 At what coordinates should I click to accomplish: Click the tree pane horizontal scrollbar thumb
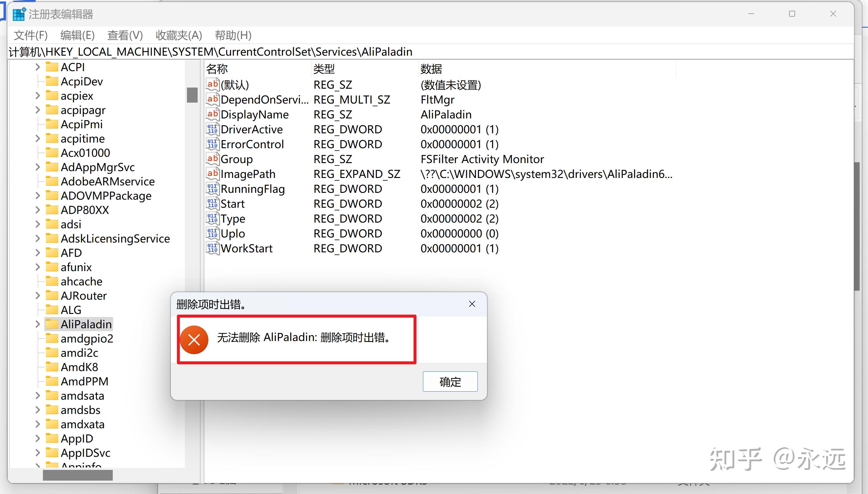coord(78,475)
